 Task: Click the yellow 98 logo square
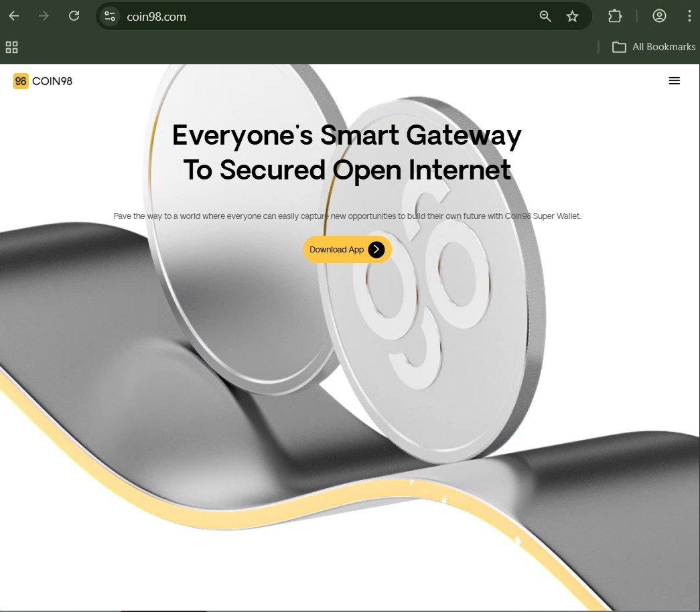(x=20, y=80)
